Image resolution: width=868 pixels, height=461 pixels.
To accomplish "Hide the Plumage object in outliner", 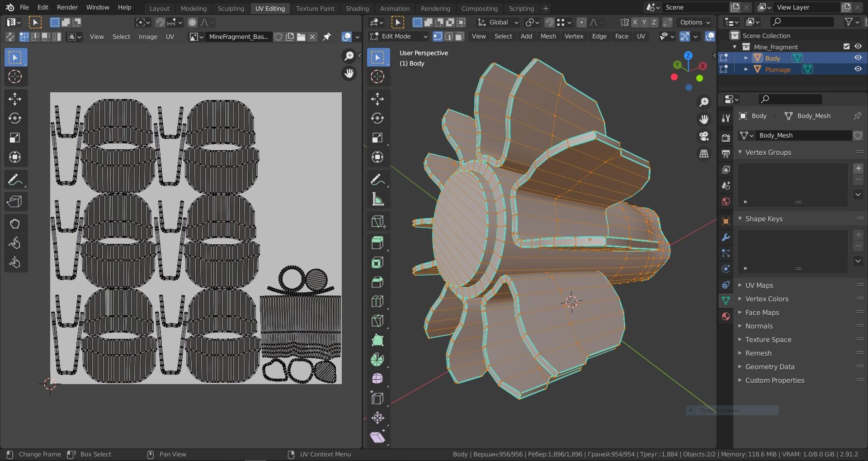I will coord(858,69).
